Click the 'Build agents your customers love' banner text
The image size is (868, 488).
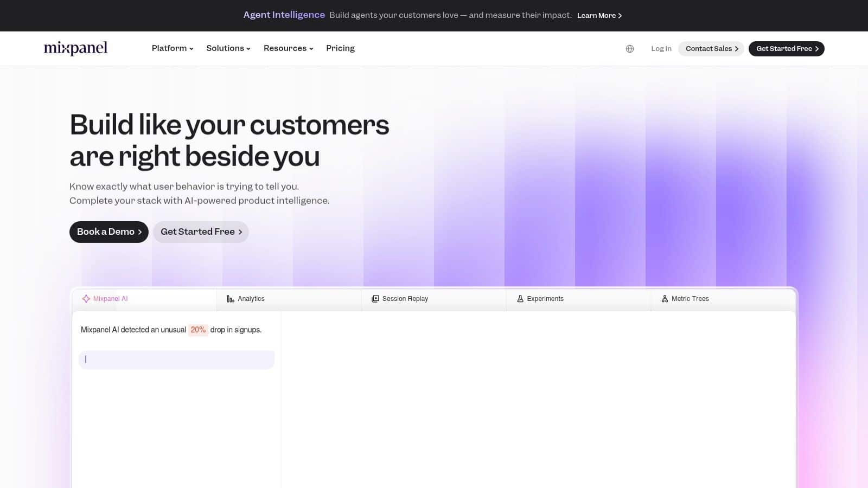coord(450,15)
